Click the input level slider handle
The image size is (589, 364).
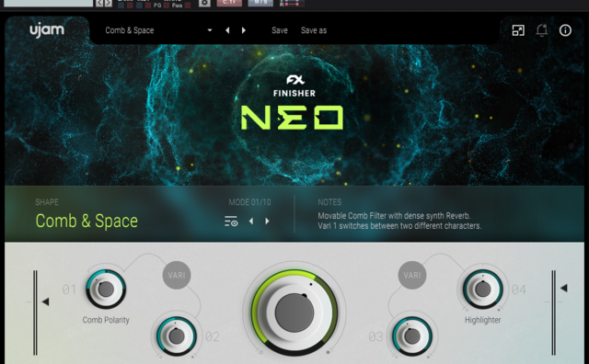coord(45,301)
